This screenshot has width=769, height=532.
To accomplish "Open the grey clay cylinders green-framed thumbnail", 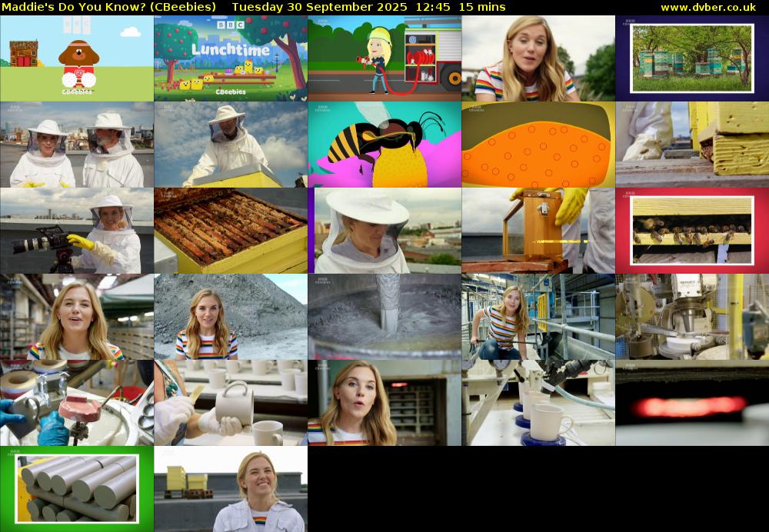I will pos(77,489).
